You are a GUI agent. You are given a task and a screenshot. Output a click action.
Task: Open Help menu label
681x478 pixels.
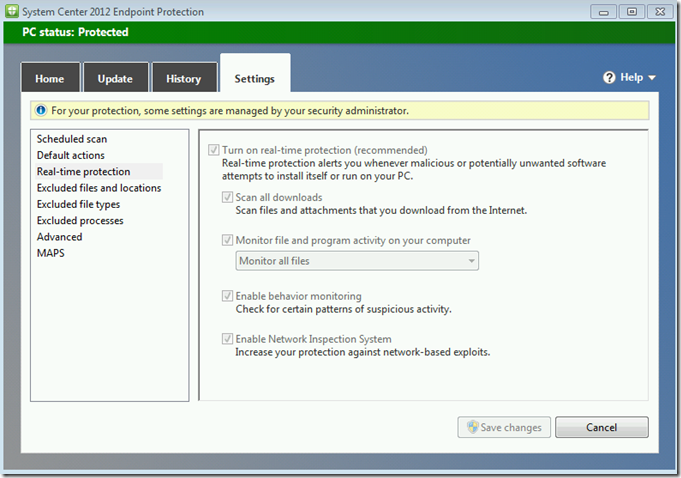click(631, 78)
